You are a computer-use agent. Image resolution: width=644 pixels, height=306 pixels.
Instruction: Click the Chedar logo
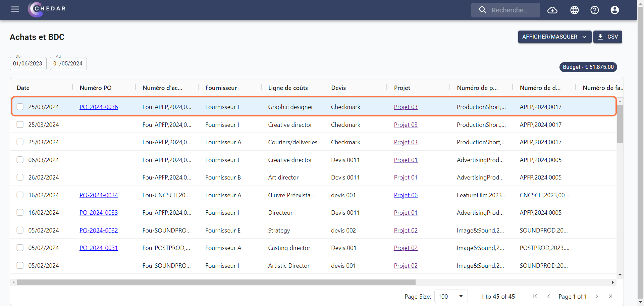(x=47, y=9)
